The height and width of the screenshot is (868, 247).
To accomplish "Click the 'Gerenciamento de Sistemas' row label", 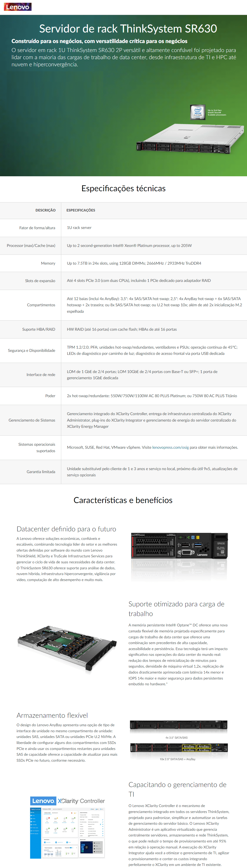I will 32,420.
